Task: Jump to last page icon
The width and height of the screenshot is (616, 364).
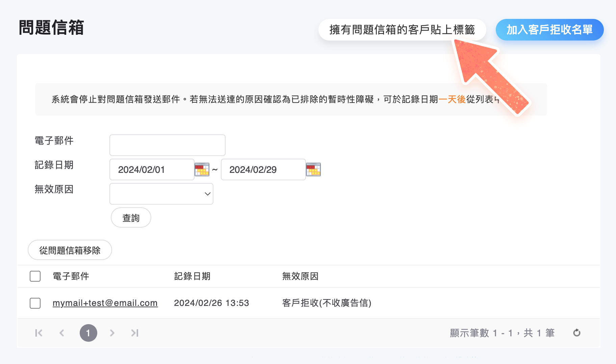Action: [x=135, y=333]
